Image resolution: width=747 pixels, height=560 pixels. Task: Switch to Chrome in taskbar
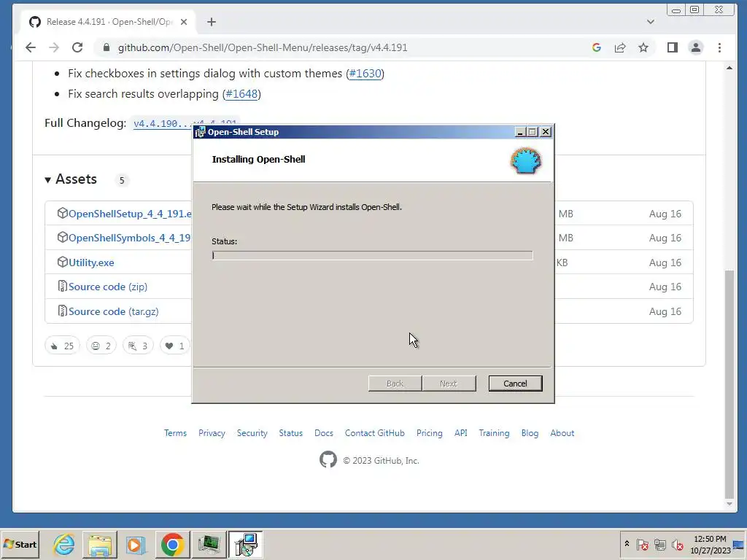[x=172, y=544]
